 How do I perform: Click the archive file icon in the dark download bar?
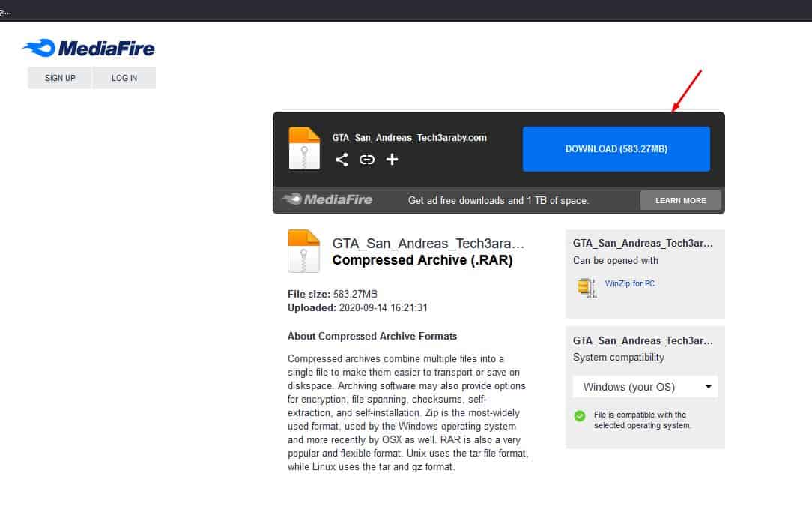coord(304,148)
